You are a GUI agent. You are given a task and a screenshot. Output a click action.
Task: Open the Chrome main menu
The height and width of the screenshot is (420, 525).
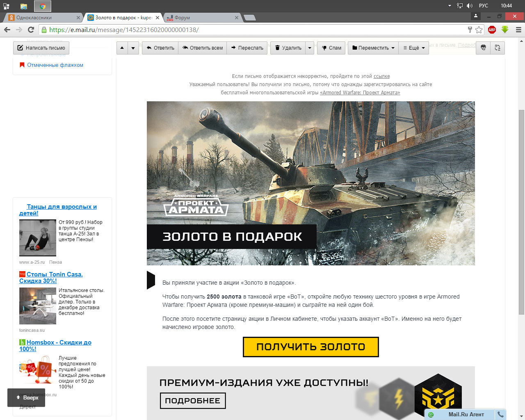click(x=518, y=30)
